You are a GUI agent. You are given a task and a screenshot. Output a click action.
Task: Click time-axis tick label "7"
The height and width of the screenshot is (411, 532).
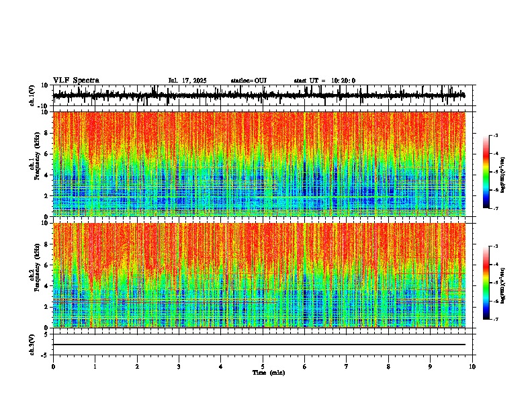(347, 367)
